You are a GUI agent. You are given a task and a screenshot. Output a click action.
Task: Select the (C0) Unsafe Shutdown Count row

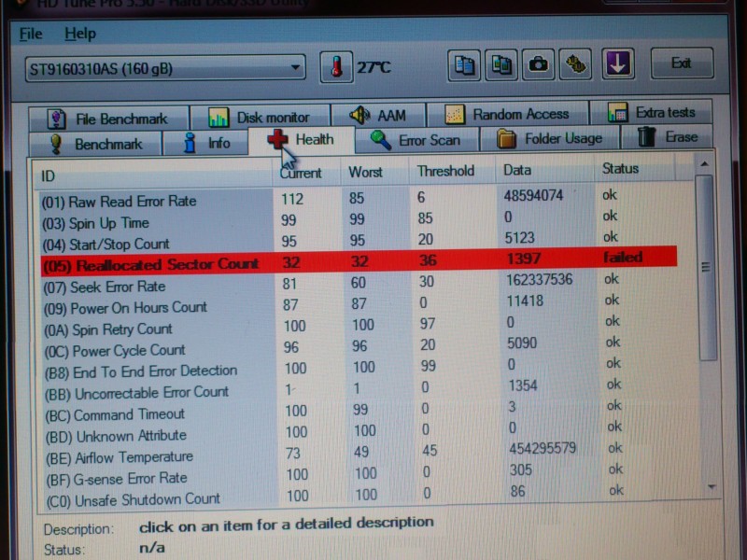tap(361, 497)
